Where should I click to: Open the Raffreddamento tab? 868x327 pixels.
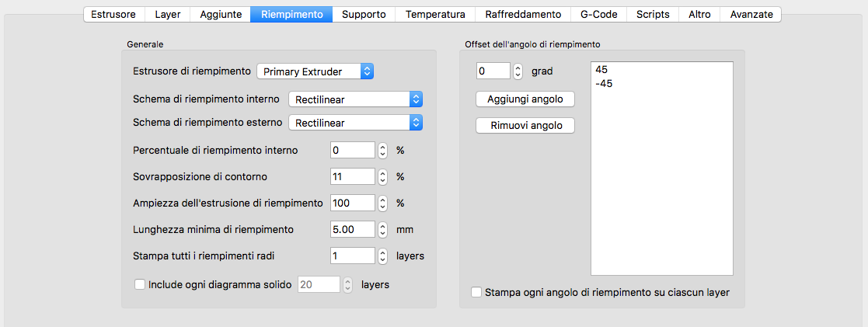pyautogui.click(x=523, y=15)
